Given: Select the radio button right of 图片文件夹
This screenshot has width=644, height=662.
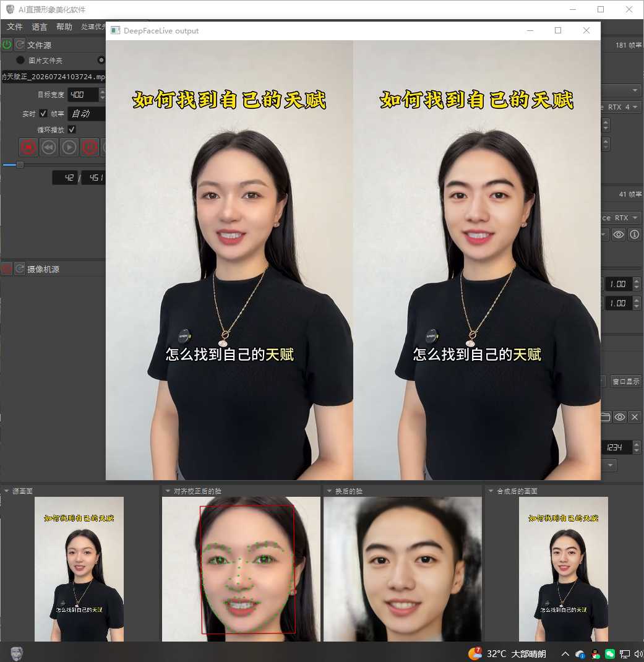Looking at the screenshot, I should tap(101, 60).
